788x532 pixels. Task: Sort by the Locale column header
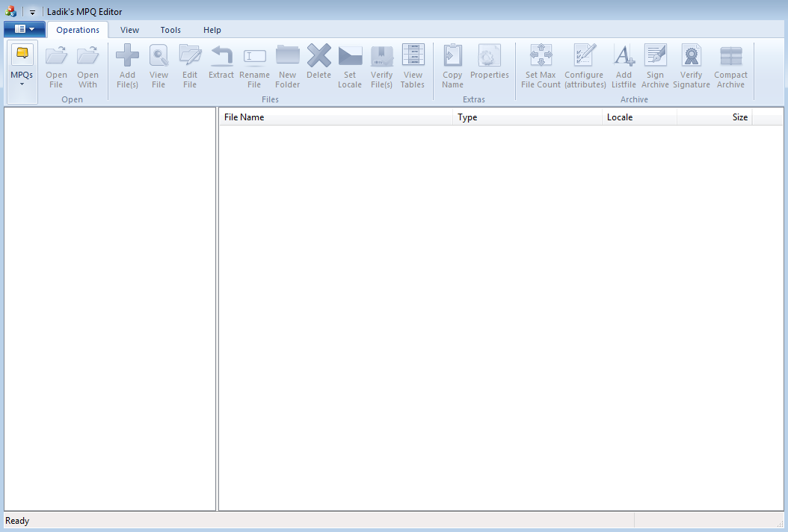pos(639,117)
